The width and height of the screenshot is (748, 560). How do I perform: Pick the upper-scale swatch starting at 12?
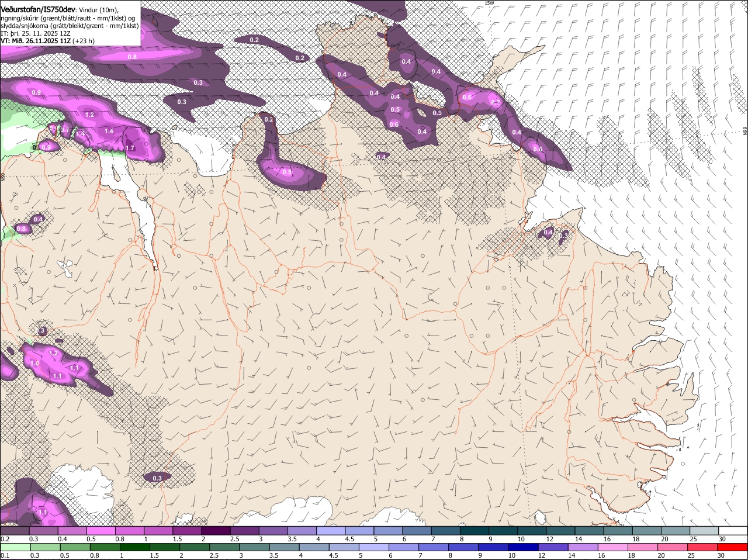click(x=561, y=531)
